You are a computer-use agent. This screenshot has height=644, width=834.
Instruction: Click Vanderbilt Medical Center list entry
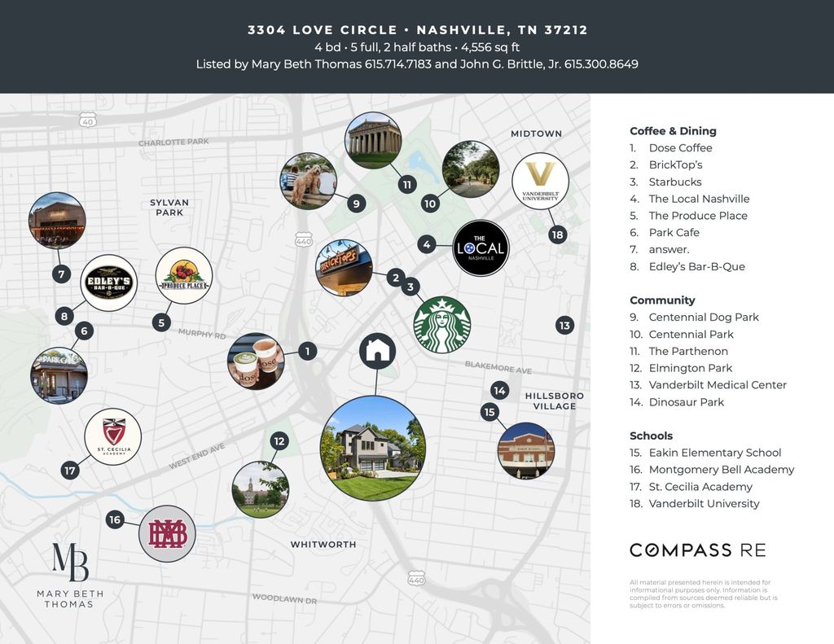click(718, 385)
